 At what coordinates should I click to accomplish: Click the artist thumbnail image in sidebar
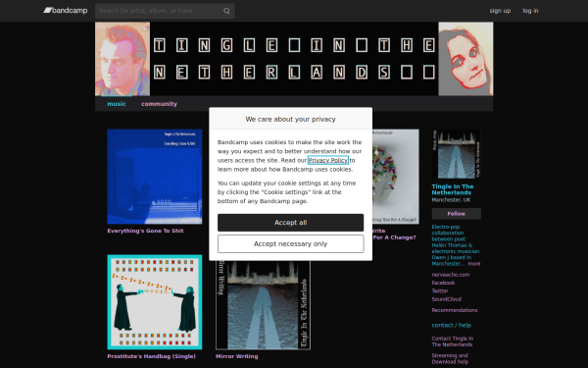click(456, 154)
